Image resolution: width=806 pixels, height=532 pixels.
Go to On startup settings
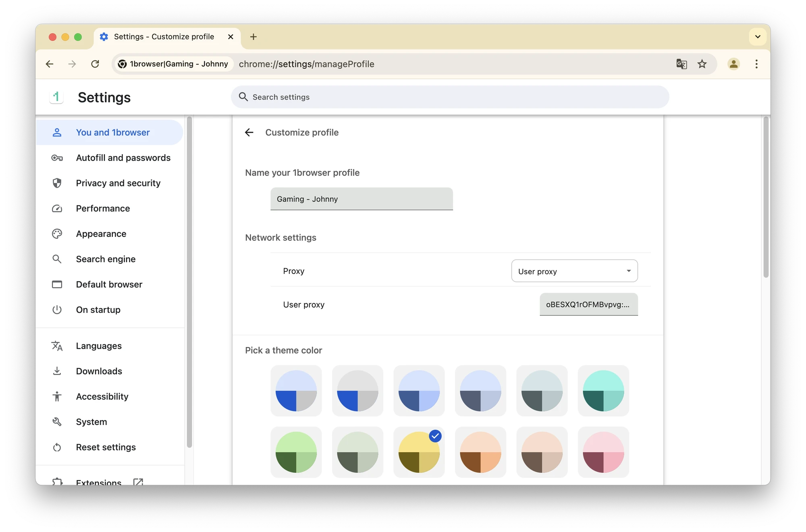coord(109,310)
